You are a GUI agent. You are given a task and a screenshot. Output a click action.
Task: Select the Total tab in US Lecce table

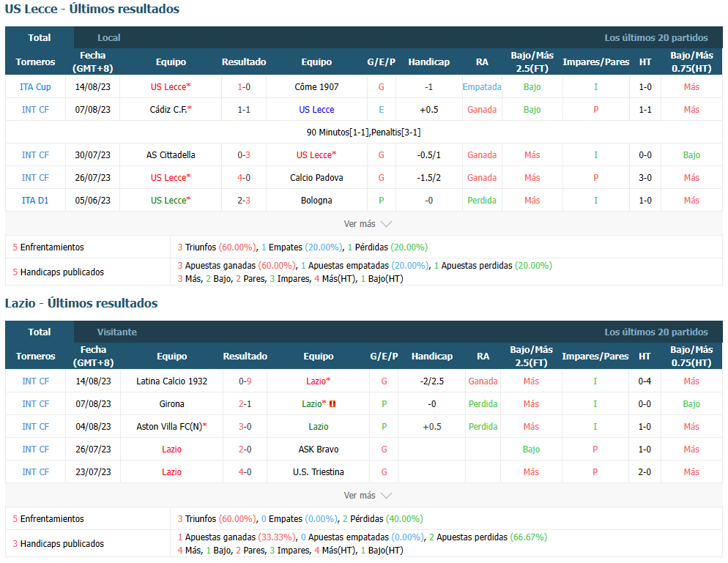tap(40, 37)
